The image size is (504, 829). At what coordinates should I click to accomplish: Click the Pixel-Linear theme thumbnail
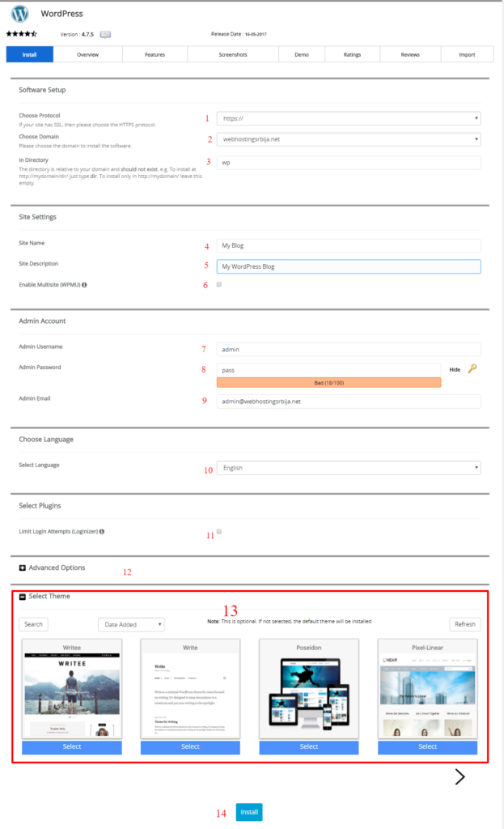[x=427, y=695]
